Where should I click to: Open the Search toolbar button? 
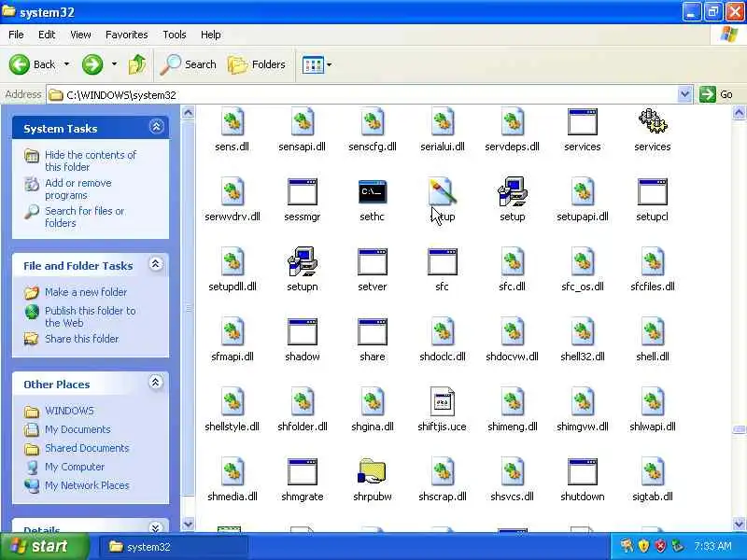point(188,64)
